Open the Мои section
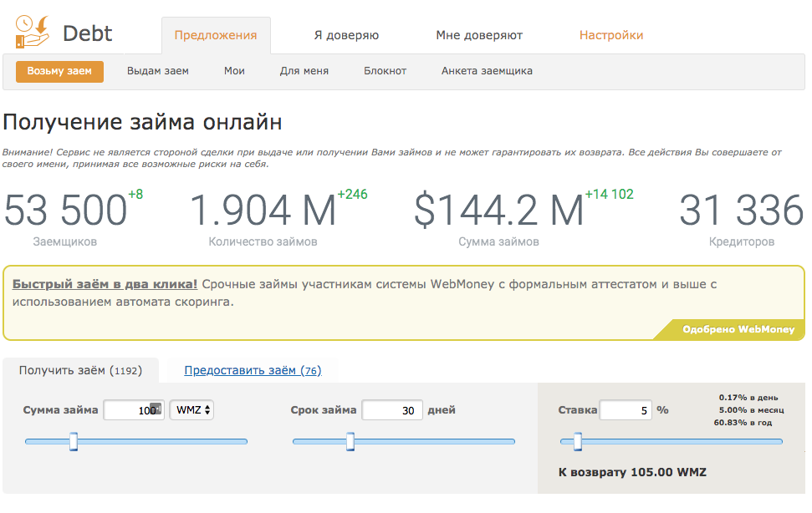The height and width of the screenshot is (513, 812). point(234,72)
